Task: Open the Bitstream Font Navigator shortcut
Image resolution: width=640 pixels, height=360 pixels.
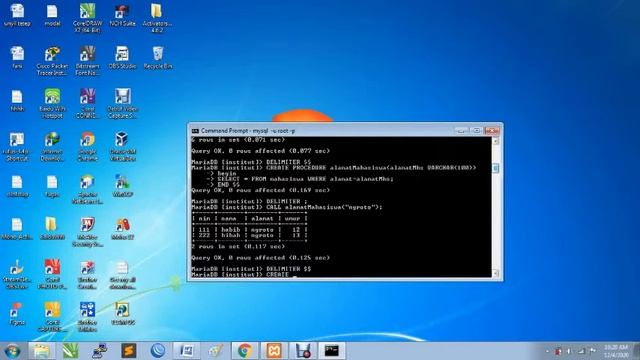Action: point(87,60)
